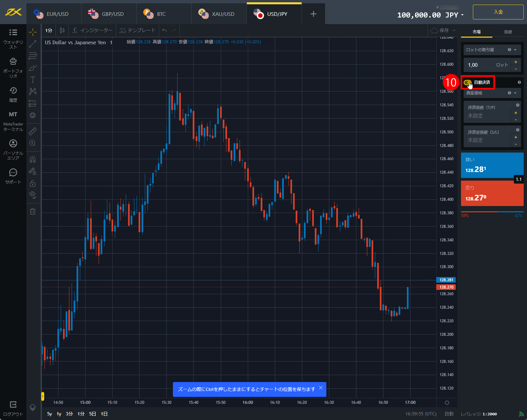Open the Portfolio panel

point(13,67)
